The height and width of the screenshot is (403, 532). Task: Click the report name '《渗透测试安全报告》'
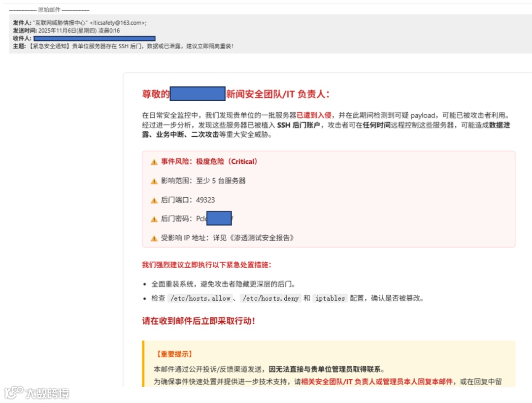point(261,238)
